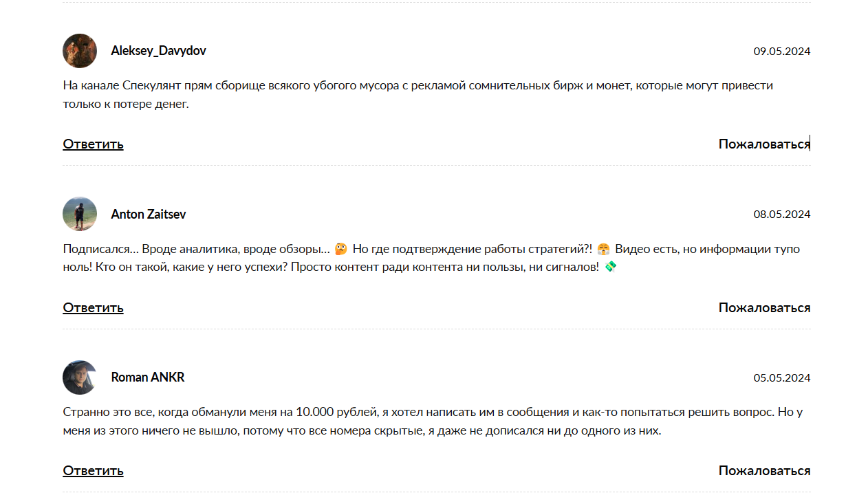The image size is (857, 504).
Task: Click the angry steaming face emoji
Action: pos(603,249)
